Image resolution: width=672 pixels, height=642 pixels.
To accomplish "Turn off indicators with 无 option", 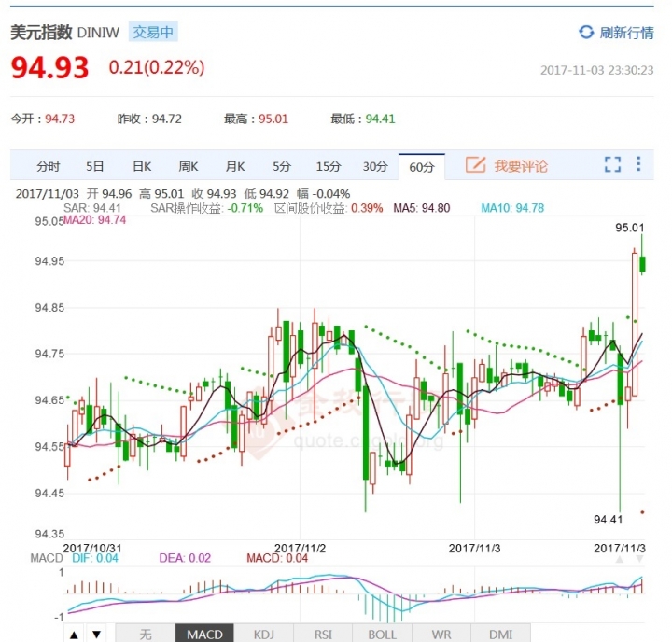I will (x=145, y=635).
